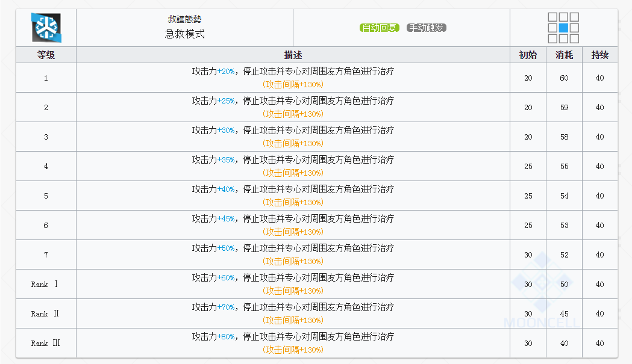The height and width of the screenshot is (364, 632).
Task: Click the 消耗 value 60 in level 1
Action: pyautogui.click(x=564, y=78)
